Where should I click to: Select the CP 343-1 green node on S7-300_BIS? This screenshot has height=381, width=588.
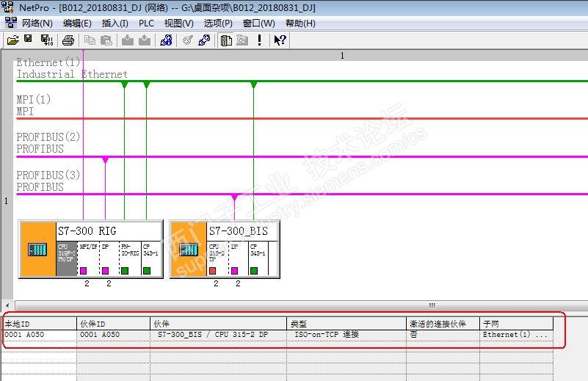(x=254, y=270)
